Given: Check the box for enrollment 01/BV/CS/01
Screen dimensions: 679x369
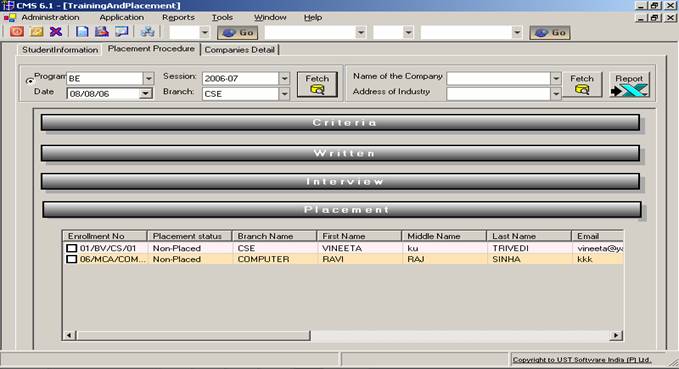Looking at the screenshot, I should pyautogui.click(x=72, y=248).
